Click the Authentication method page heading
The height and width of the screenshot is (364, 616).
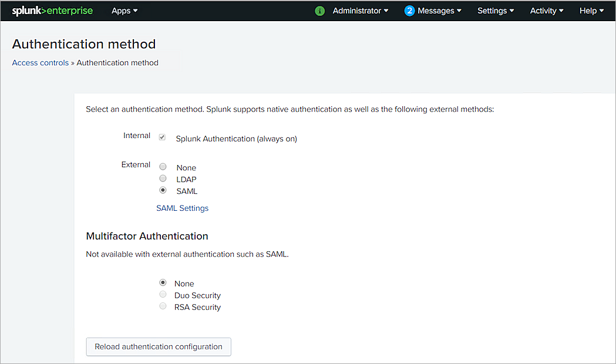tap(84, 44)
